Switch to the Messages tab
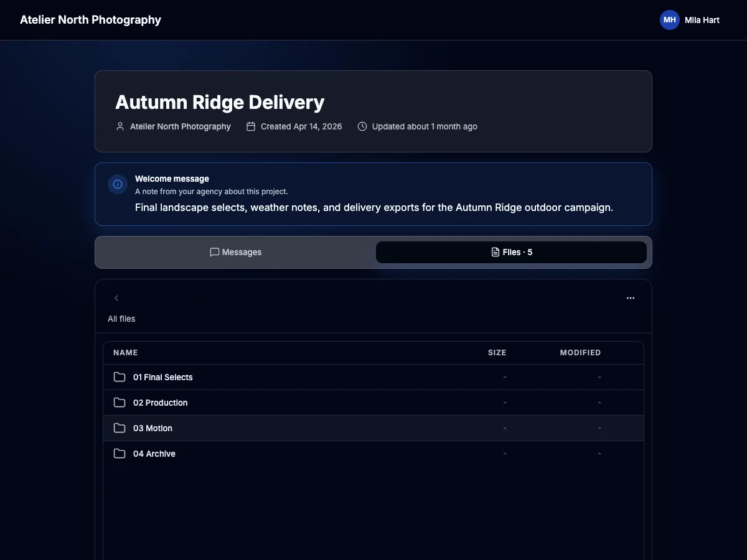The width and height of the screenshot is (747, 560). [236, 252]
